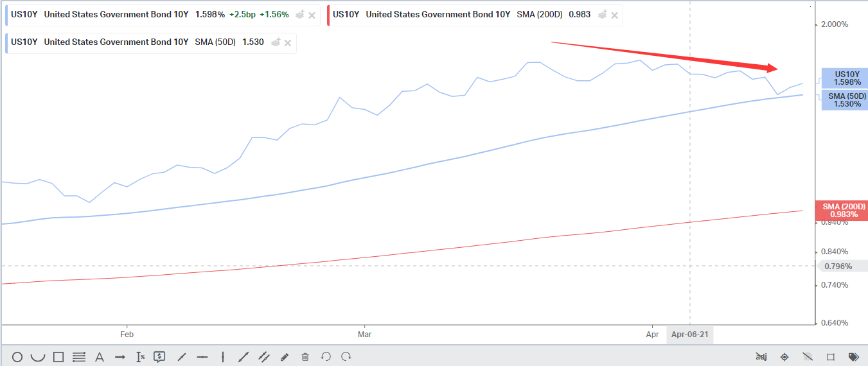Click the light blue US10Y legend color bar
The image size is (868, 366).
[x=6, y=15]
